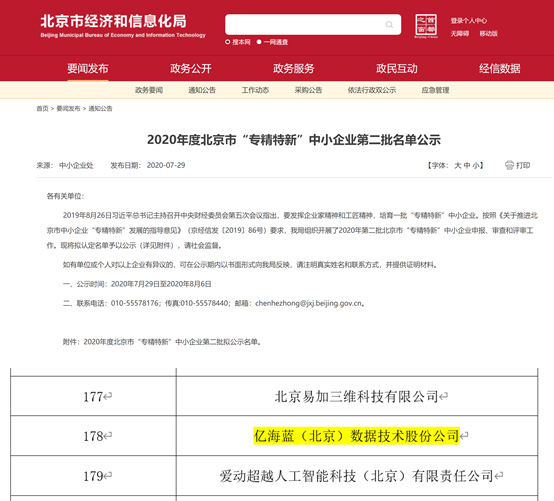The width and height of the screenshot is (554, 501).
Task: Switch to the 通知公告 sub-tab
Action: click(x=202, y=90)
